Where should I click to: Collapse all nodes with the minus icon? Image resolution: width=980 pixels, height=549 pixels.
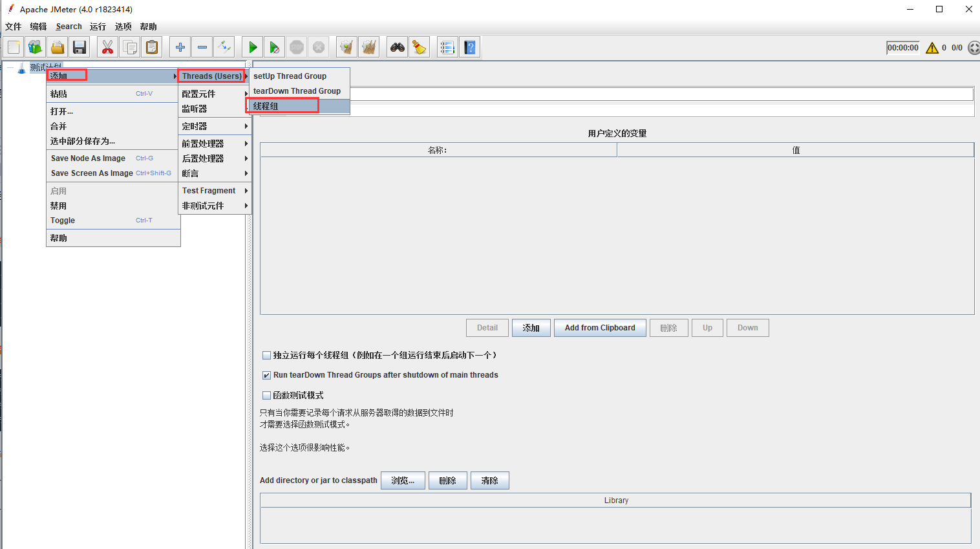pyautogui.click(x=202, y=47)
